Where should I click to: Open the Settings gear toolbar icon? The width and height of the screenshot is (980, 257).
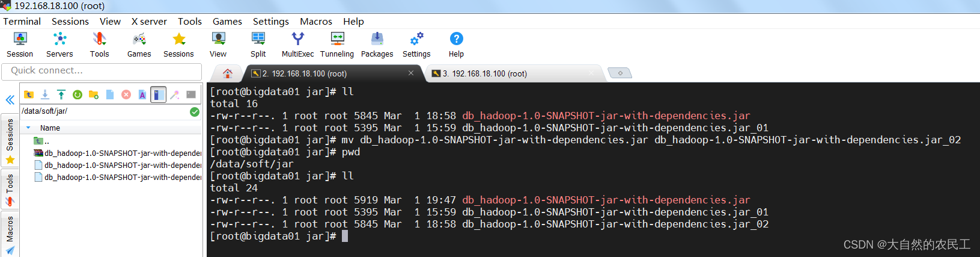point(416,45)
